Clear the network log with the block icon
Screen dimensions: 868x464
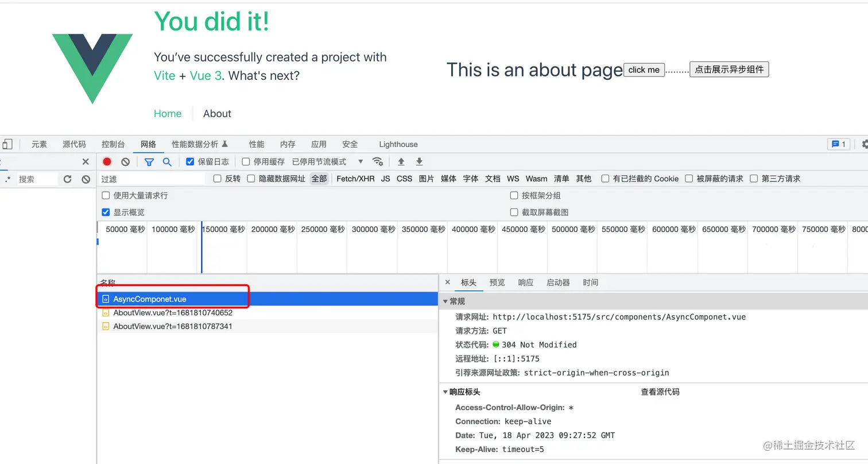pos(125,162)
